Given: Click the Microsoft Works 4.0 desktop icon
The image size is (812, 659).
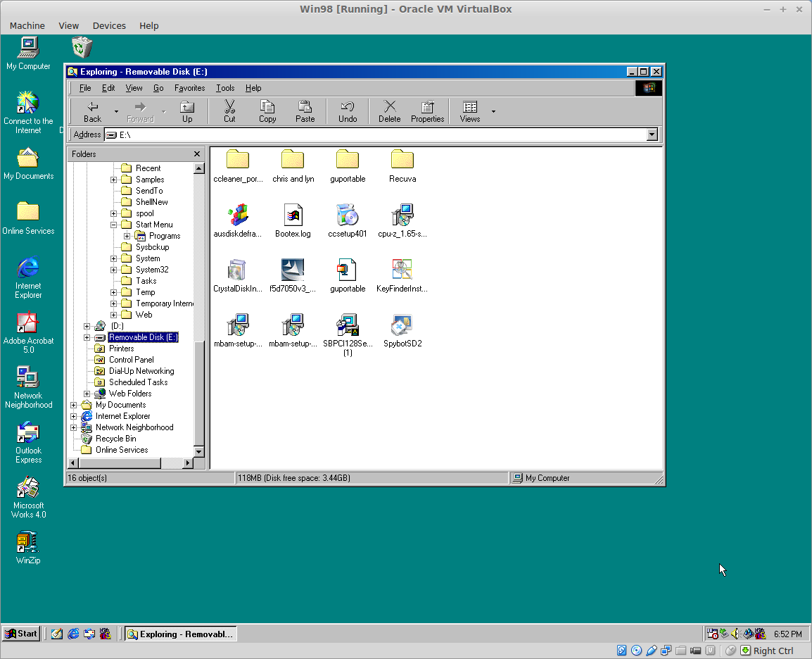Looking at the screenshot, I should coord(28,498).
